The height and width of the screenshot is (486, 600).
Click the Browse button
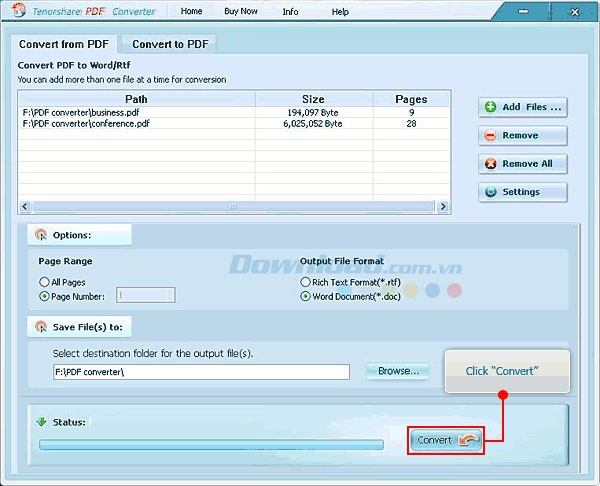tap(398, 371)
